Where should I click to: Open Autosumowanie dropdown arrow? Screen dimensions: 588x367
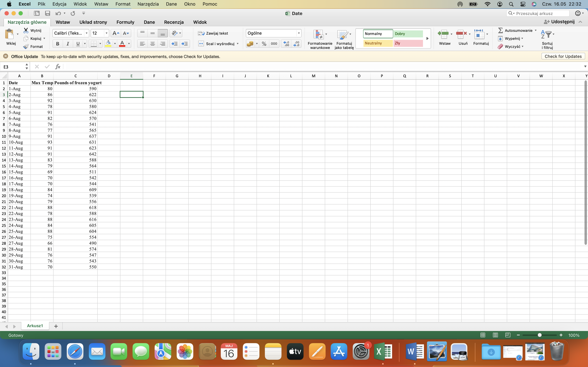tap(535, 30)
